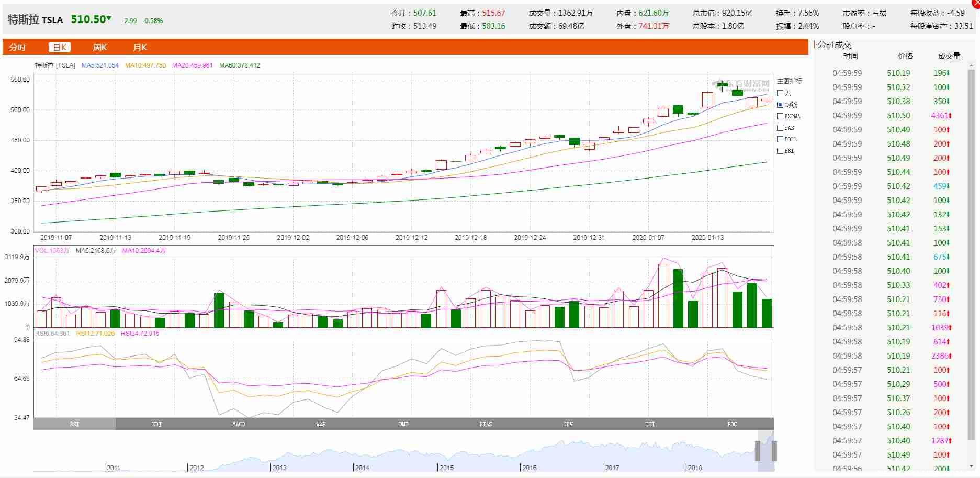Click the 2015 marker on timeline overview
Screen dimensions: 980x478
(446, 468)
